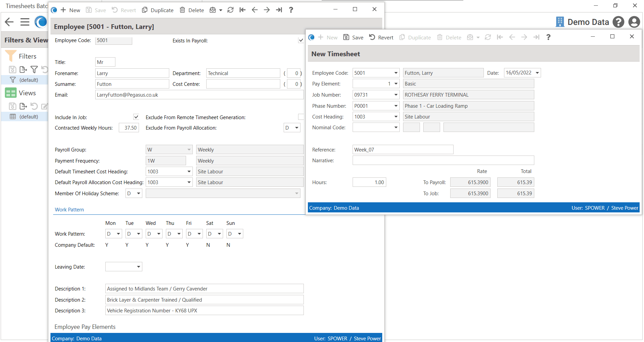644x342 pixels.
Task: Open the timesheet Date picker dropdown
Action: pyautogui.click(x=537, y=73)
